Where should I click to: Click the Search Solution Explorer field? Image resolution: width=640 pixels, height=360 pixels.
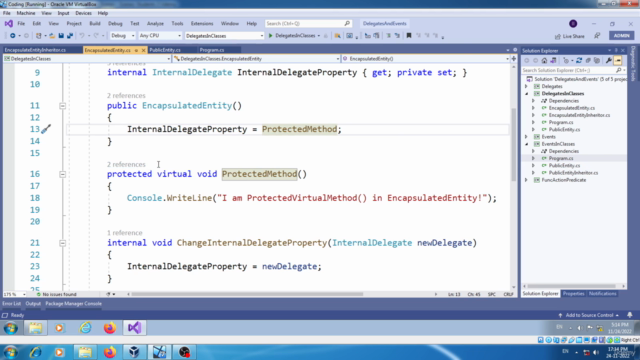[573, 70]
